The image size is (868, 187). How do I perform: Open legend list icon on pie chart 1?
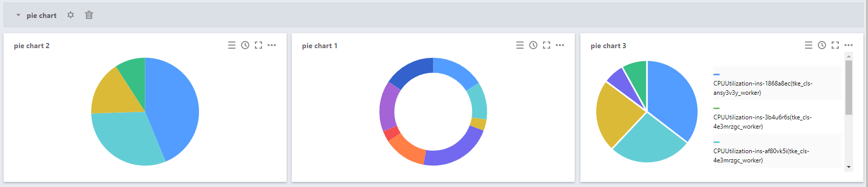point(520,46)
